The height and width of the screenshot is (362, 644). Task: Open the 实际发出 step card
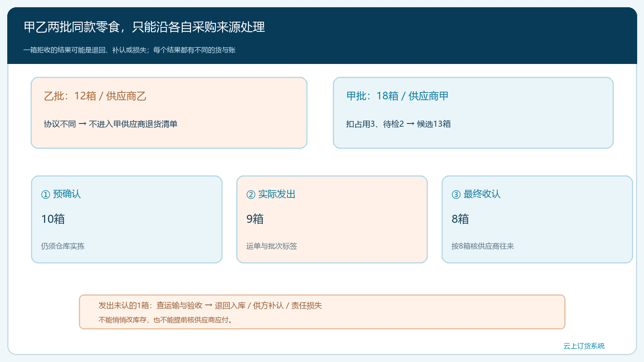tap(332, 219)
